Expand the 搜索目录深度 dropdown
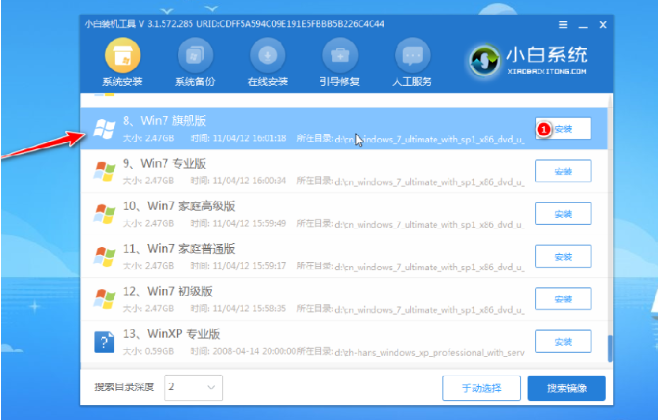Image resolution: width=658 pixels, height=420 pixels. tap(193, 387)
